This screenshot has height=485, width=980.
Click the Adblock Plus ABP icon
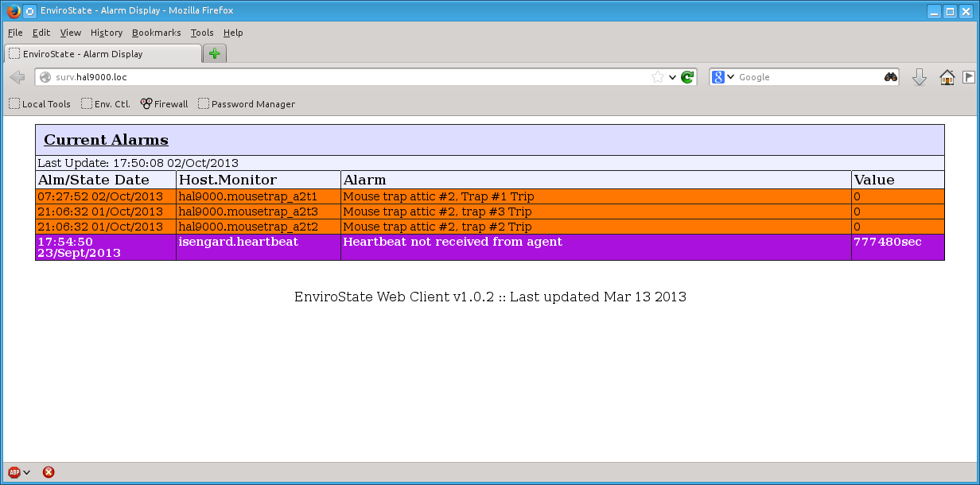tap(14, 472)
